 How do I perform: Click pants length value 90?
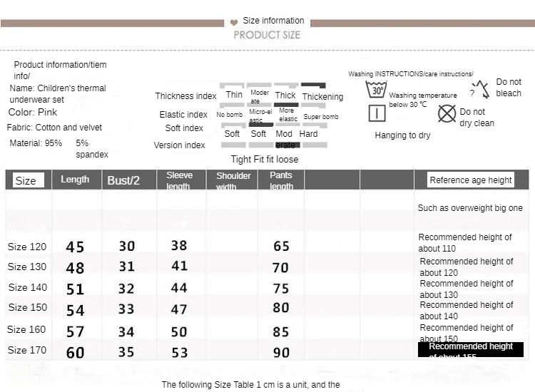[x=281, y=353]
